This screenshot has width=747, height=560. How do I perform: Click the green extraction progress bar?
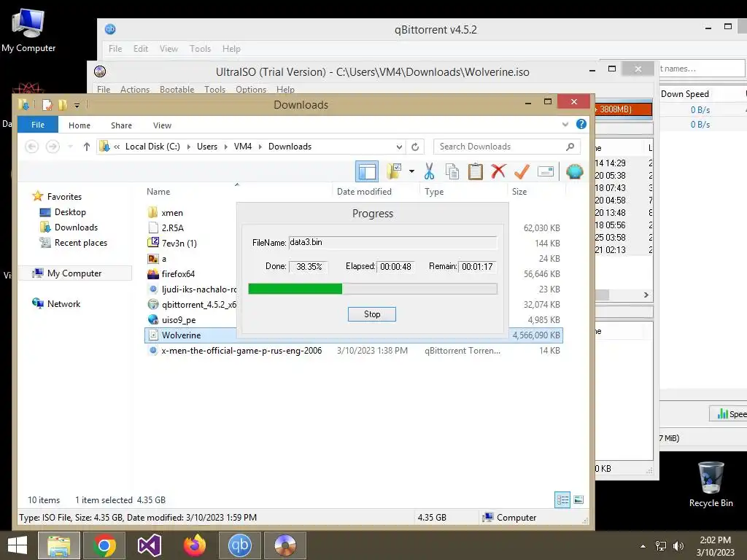pyautogui.click(x=373, y=289)
